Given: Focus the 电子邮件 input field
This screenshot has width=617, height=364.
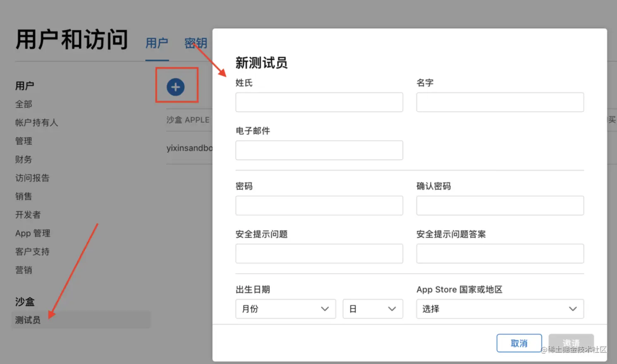Looking at the screenshot, I should coord(319,150).
